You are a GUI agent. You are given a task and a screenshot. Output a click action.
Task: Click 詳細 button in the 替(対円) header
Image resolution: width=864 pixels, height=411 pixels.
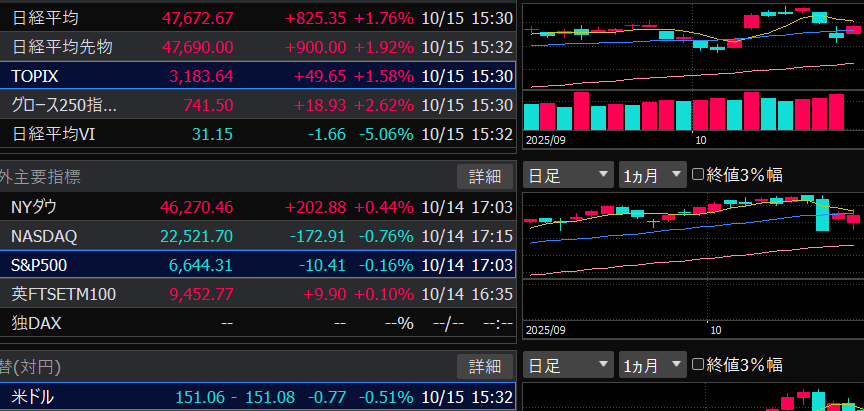485,366
